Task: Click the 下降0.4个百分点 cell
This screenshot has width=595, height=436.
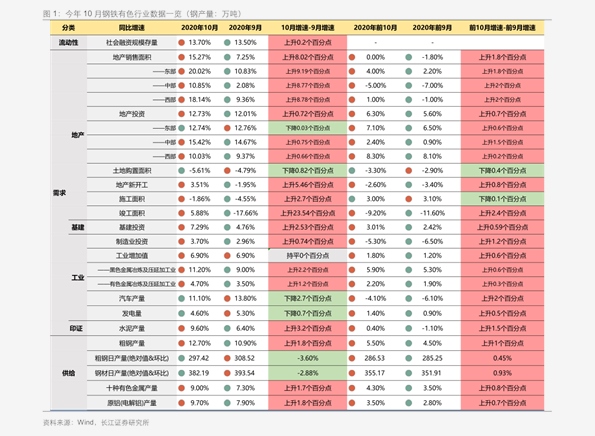Action: [502, 171]
